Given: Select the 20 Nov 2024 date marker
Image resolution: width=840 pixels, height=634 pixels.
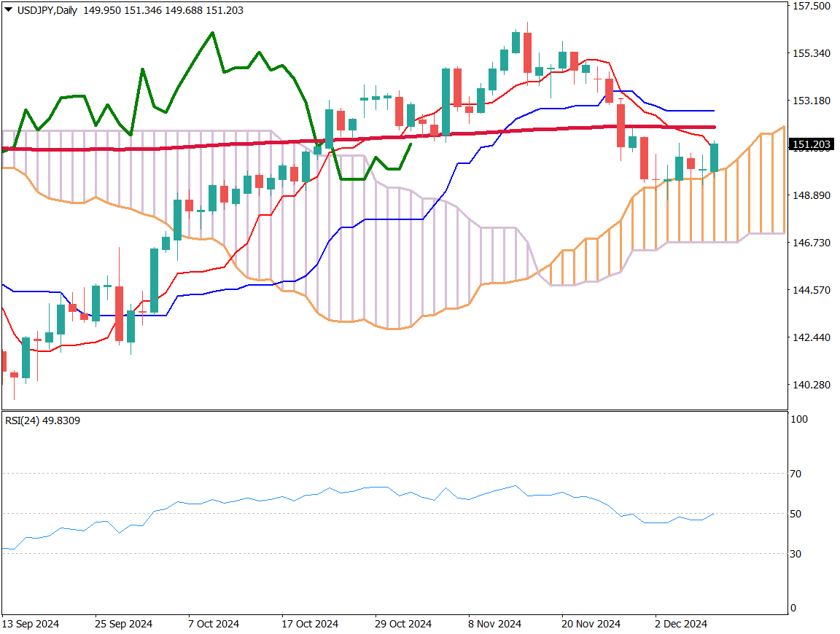Looking at the screenshot, I should pos(591,625).
